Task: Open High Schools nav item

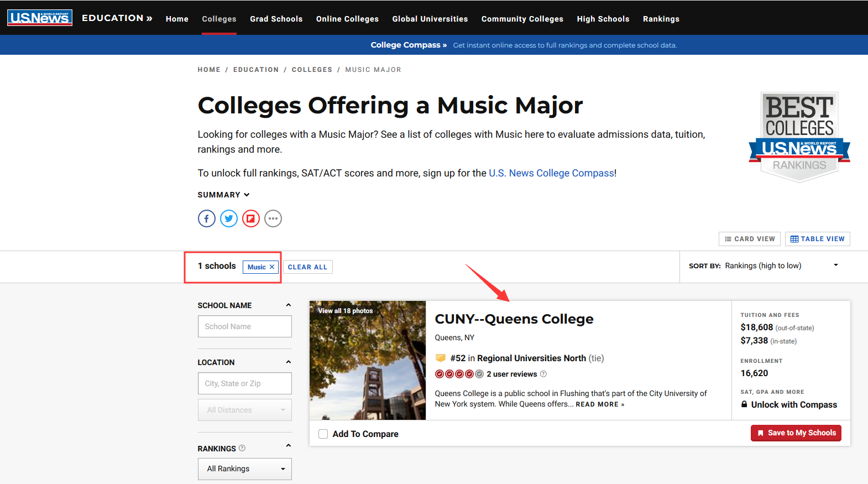Action: (603, 19)
